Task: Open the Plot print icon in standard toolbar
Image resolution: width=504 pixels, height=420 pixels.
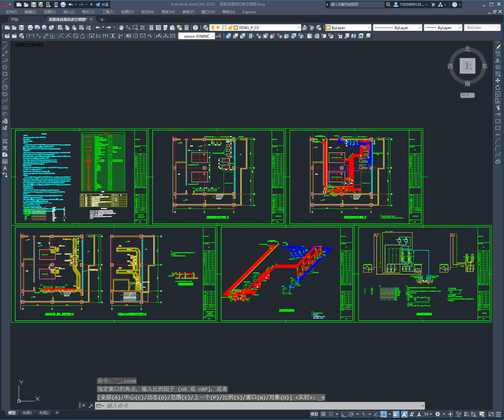Action: pos(30,28)
